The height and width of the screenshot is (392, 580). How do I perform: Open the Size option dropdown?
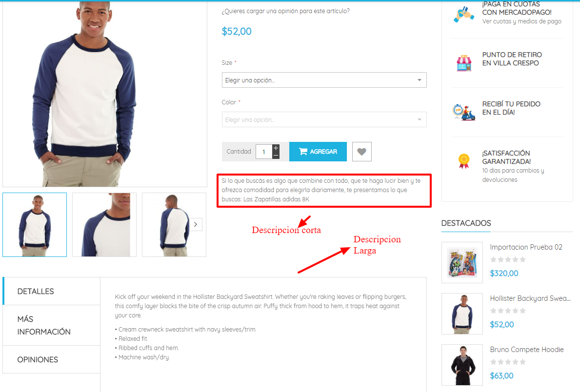pyautogui.click(x=324, y=80)
